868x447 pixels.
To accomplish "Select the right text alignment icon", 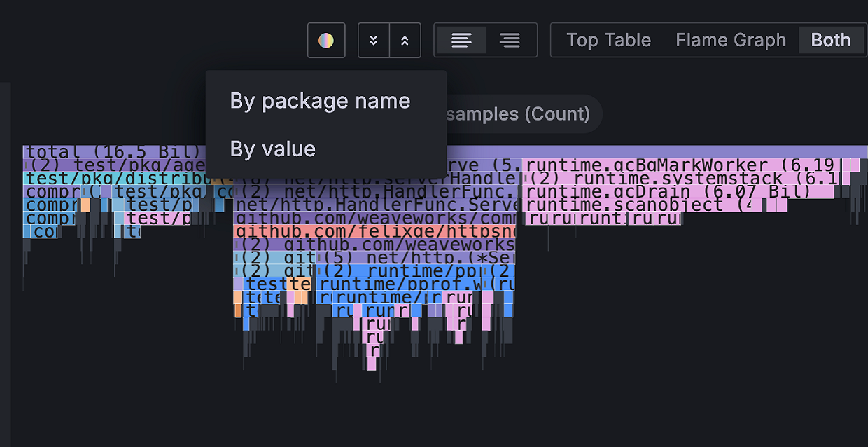I will click(510, 40).
